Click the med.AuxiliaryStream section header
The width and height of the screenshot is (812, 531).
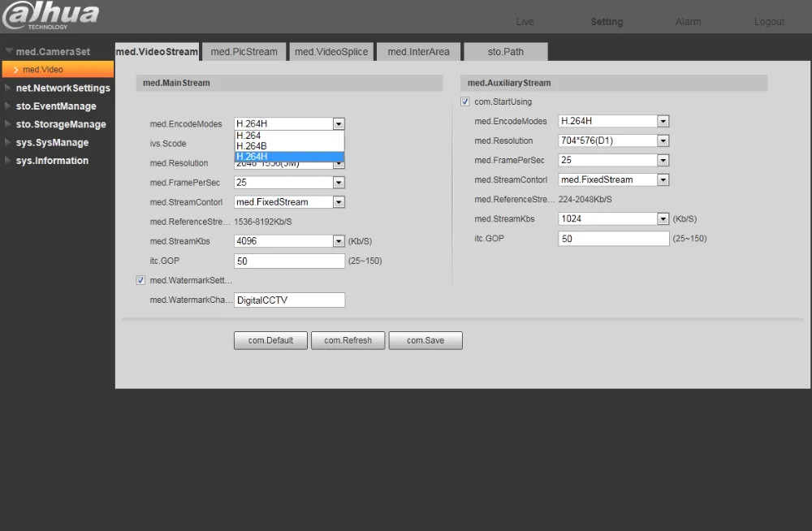[x=614, y=83]
